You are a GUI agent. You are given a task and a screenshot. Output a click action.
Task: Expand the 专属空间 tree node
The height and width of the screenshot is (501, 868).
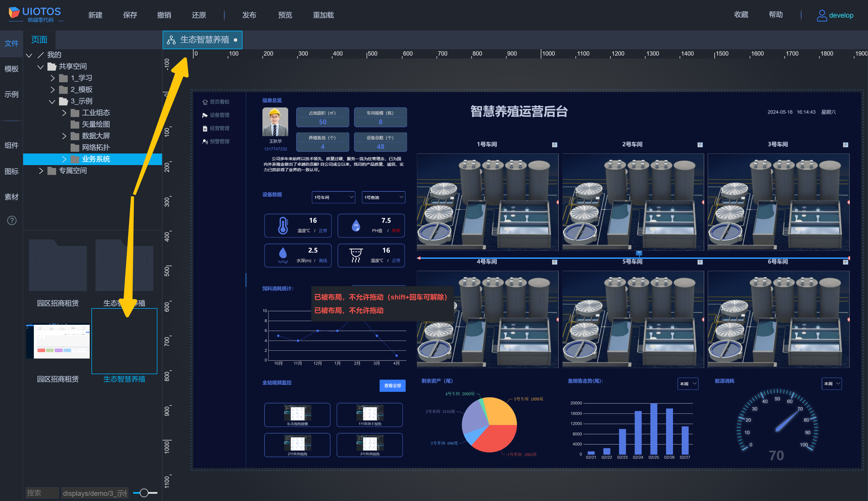[41, 171]
